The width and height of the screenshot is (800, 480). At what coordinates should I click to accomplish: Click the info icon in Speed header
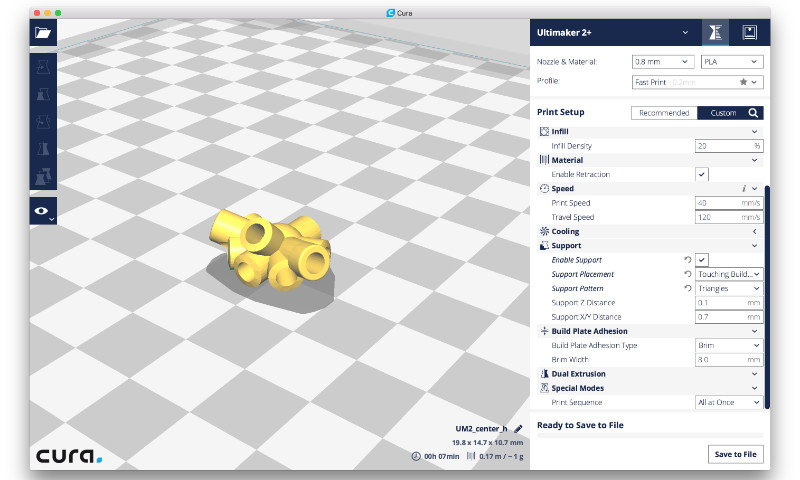pyautogui.click(x=744, y=189)
